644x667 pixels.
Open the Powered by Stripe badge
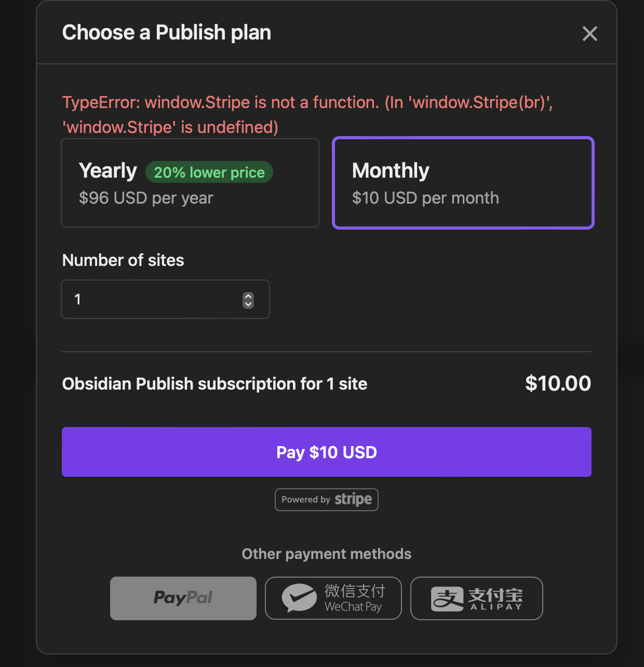click(327, 500)
